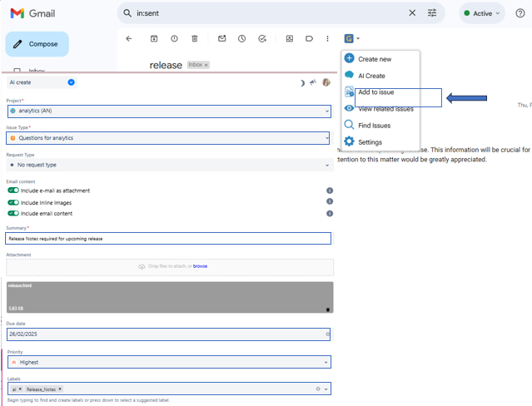Viewport: 532px width, 406px height.
Task: Click the Snooze clock icon
Action: click(241, 38)
